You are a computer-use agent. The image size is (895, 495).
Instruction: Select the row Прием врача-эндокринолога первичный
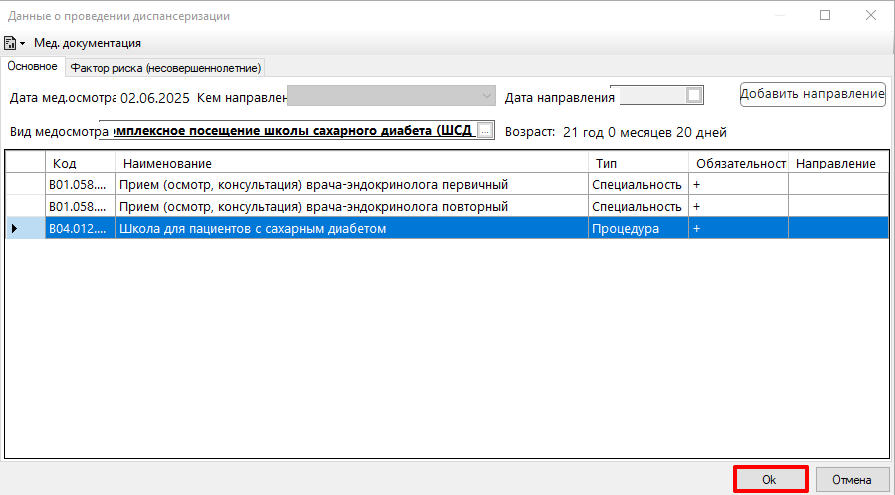[x=313, y=184]
